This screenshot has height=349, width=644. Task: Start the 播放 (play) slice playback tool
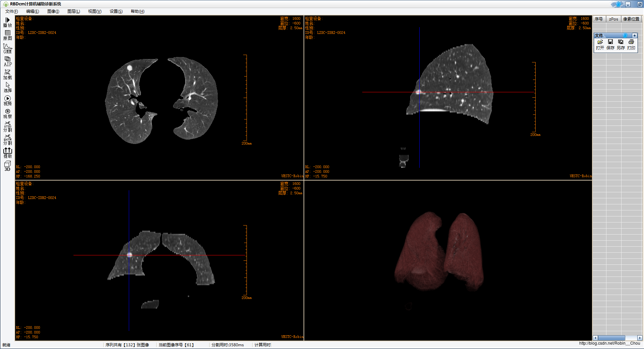[7, 22]
